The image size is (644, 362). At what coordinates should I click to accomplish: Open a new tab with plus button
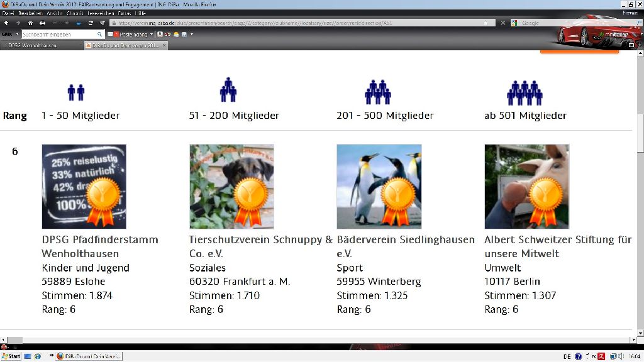click(x=640, y=45)
